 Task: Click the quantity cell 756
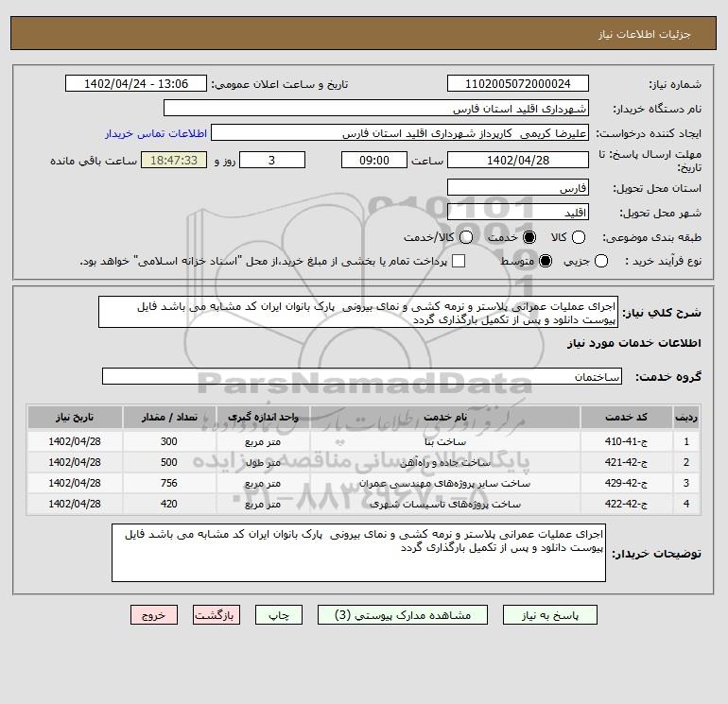169,483
